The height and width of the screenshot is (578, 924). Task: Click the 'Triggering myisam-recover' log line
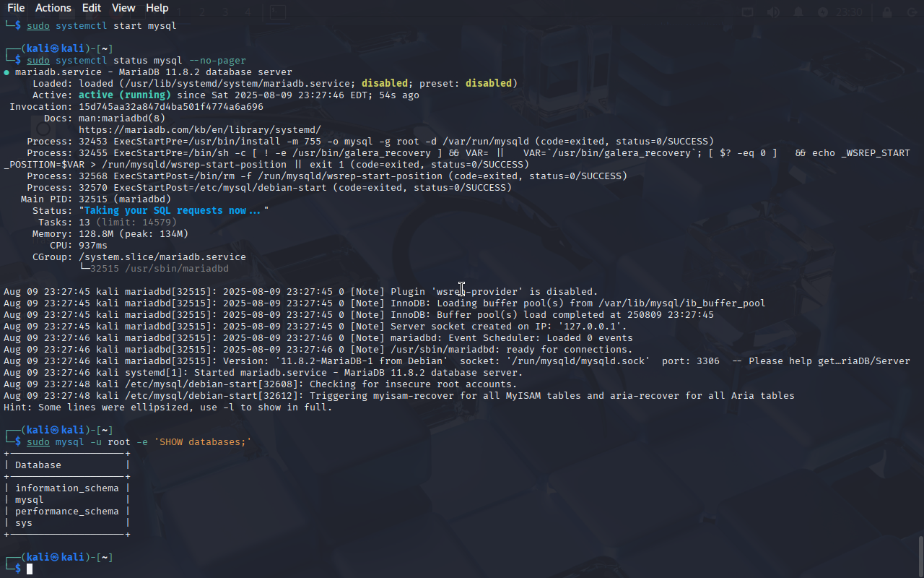[x=399, y=396]
